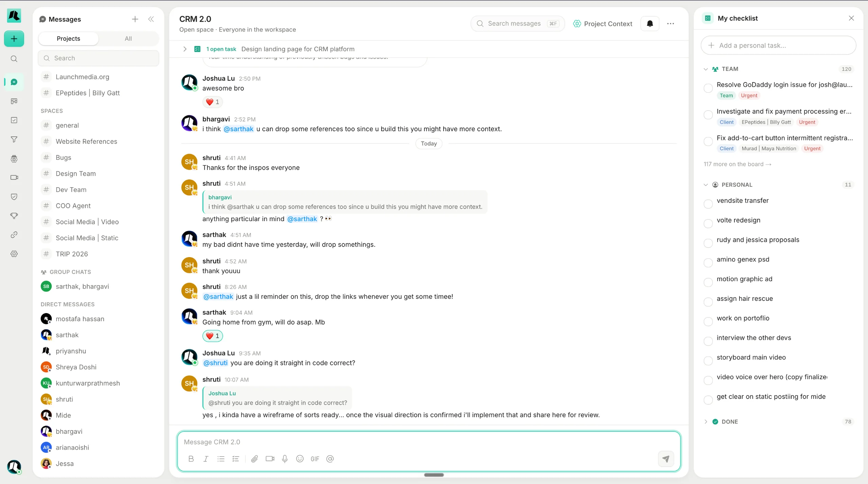Close the My checklist panel
This screenshot has width=868, height=484.
pyautogui.click(x=851, y=18)
